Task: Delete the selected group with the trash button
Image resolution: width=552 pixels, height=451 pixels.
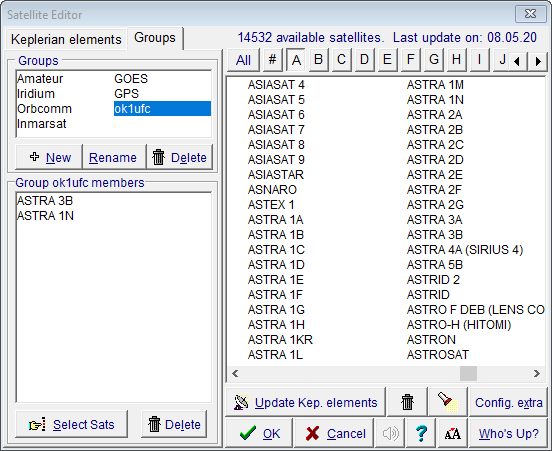Action: (180, 157)
